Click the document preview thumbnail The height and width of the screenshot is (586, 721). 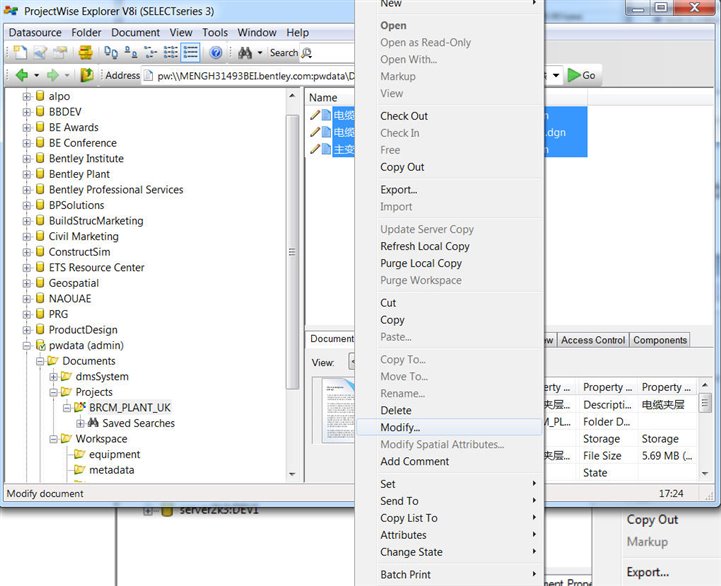click(338, 409)
